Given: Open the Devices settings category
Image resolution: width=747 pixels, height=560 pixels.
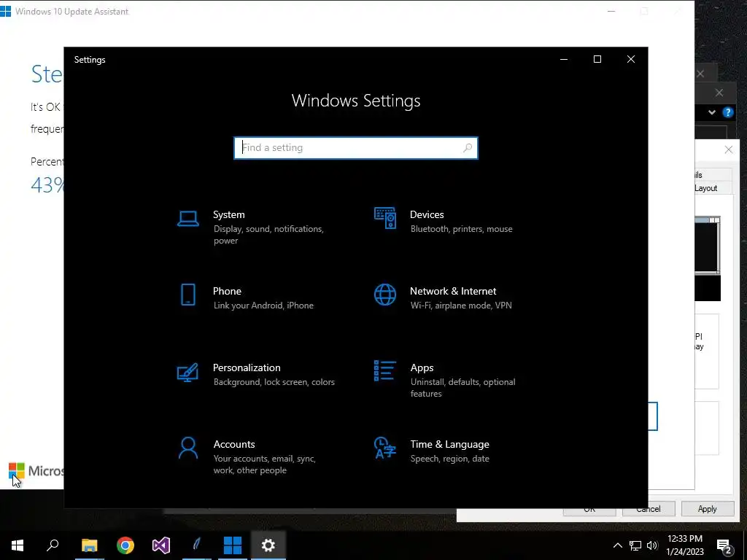Looking at the screenshot, I should pos(444,220).
